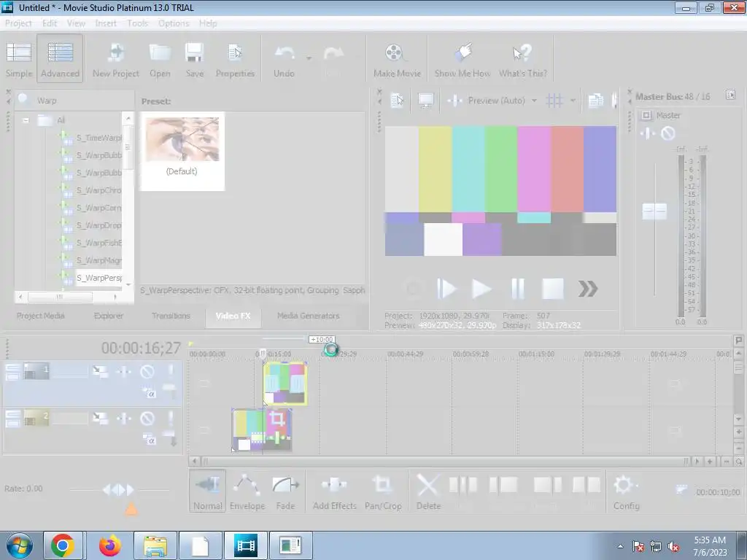Open the Options menu

(174, 23)
